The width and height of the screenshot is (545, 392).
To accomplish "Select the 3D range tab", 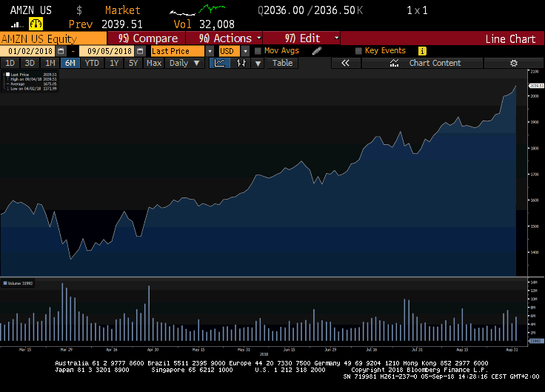I will coord(30,63).
